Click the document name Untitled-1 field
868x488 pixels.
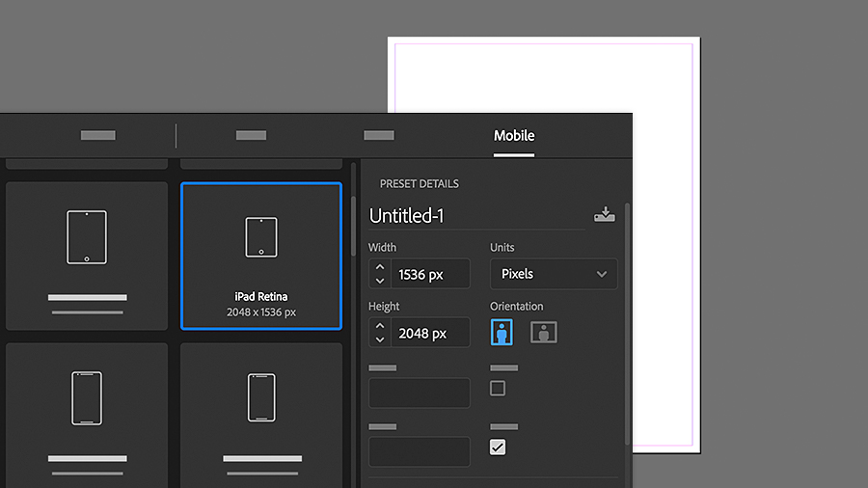[x=476, y=216]
